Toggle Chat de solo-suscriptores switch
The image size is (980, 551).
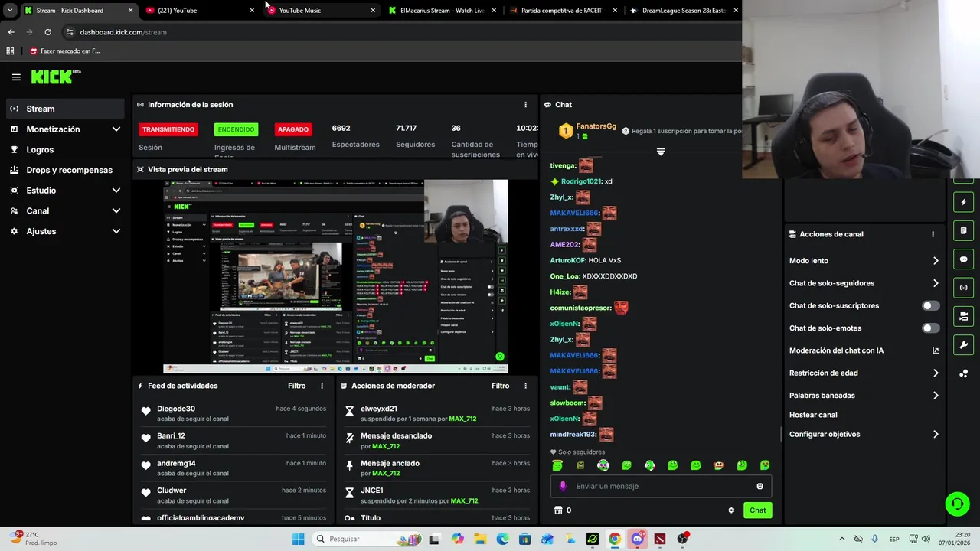pyautogui.click(x=930, y=305)
